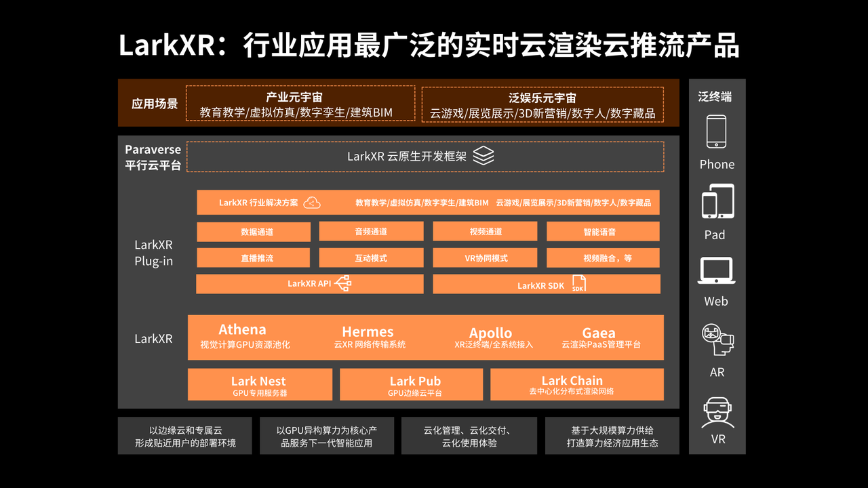The height and width of the screenshot is (488, 868).
Task: Click the VR goggles icon
Action: pos(718,413)
